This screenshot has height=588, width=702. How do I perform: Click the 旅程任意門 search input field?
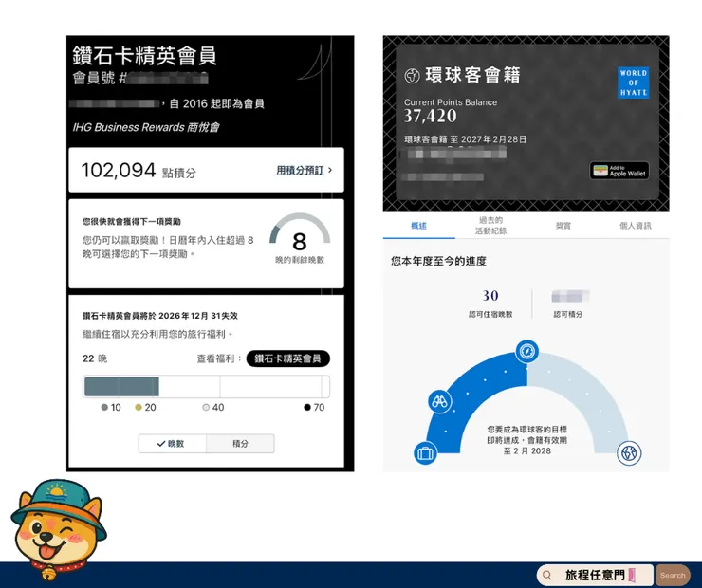[x=595, y=575]
